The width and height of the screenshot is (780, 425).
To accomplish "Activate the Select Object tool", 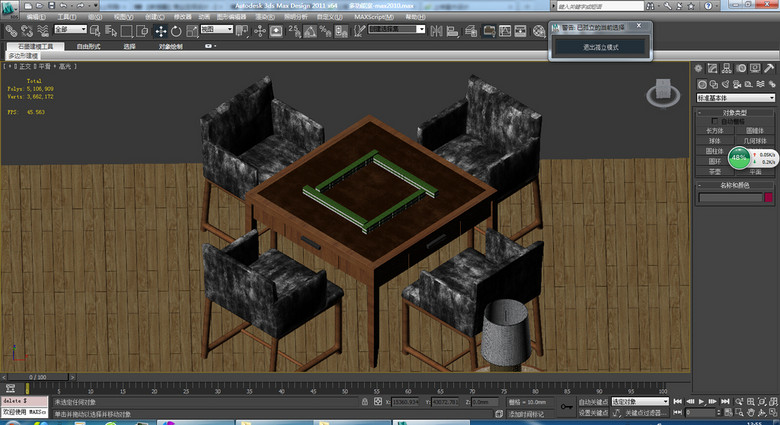I will click(x=96, y=31).
